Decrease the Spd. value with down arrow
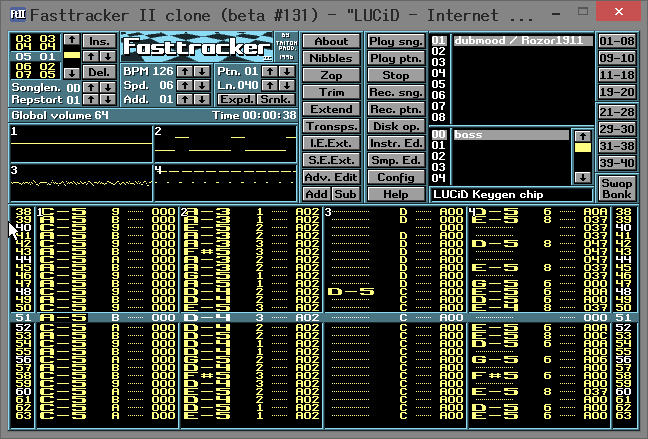The height and width of the screenshot is (439, 648). coord(202,86)
